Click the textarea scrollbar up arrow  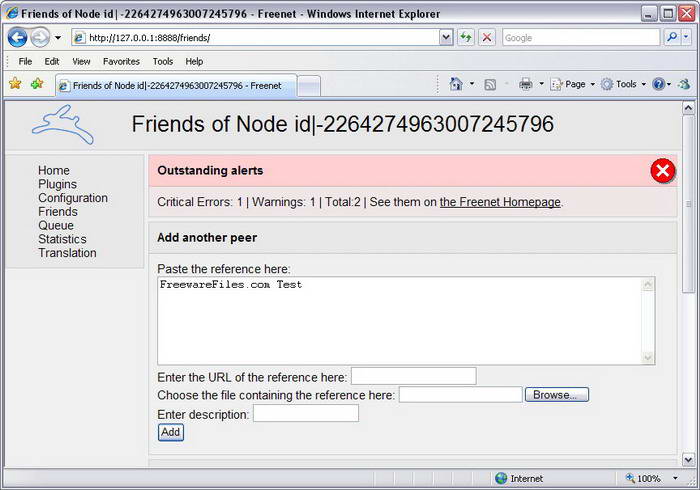coord(648,285)
